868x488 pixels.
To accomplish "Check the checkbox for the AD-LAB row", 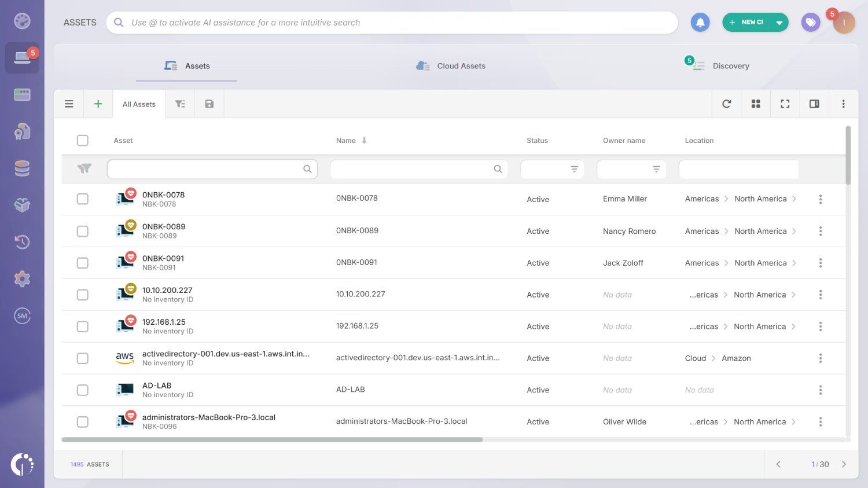I will 83,390.
